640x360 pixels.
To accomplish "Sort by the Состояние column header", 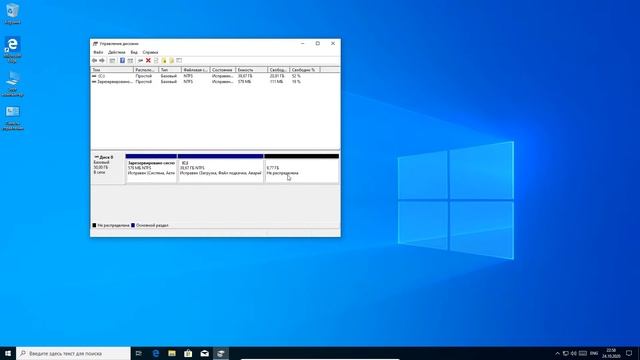I will point(222,70).
